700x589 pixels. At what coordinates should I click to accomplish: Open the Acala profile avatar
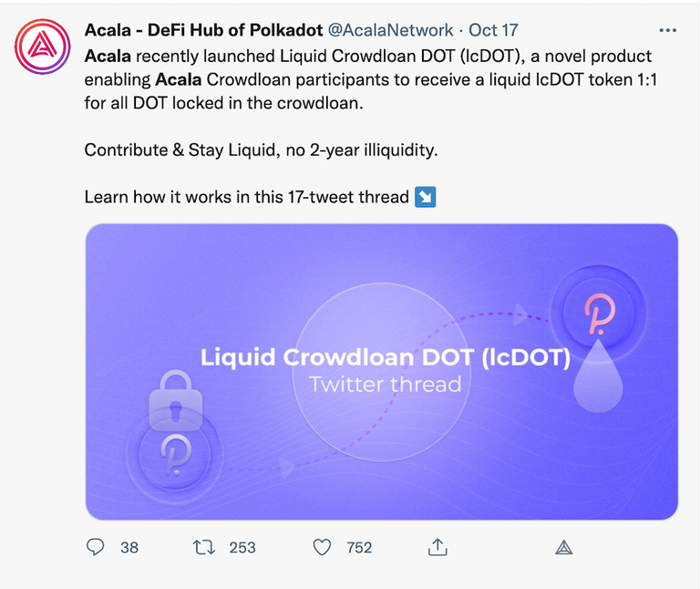pyautogui.click(x=43, y=46)
